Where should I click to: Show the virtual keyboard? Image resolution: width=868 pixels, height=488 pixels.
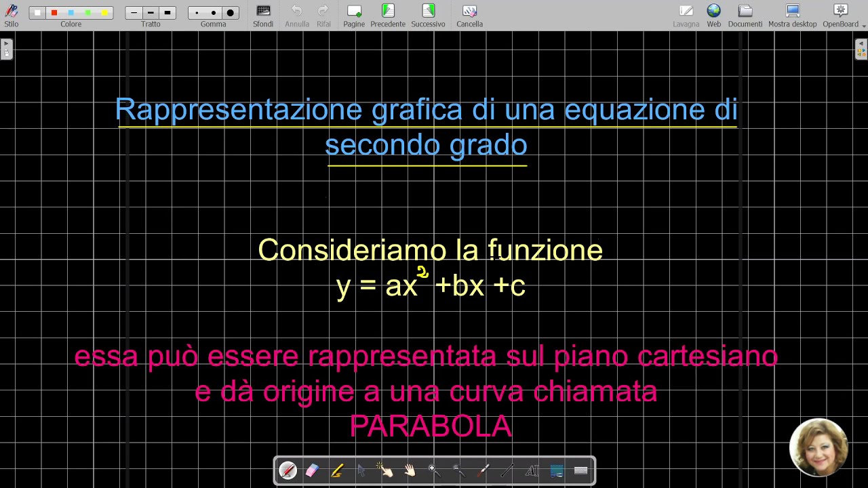(x=581, y=470)
